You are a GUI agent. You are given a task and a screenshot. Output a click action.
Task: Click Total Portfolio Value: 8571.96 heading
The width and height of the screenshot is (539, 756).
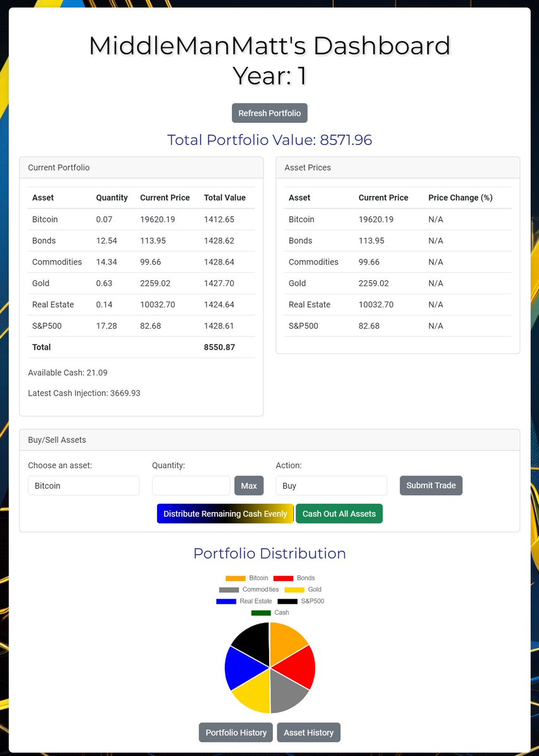[269, 140]
